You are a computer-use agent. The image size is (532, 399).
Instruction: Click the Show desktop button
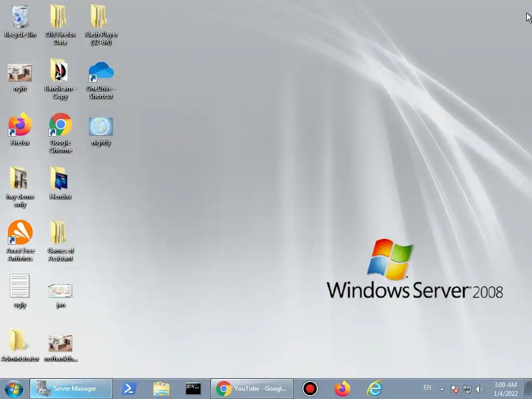(x=528, y=389)
